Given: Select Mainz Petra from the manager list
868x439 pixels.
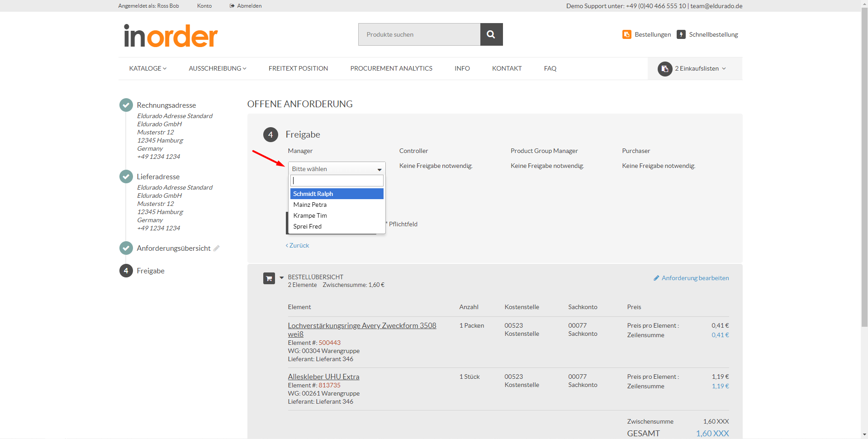Looking at the screenshot, I should [310, 205].
